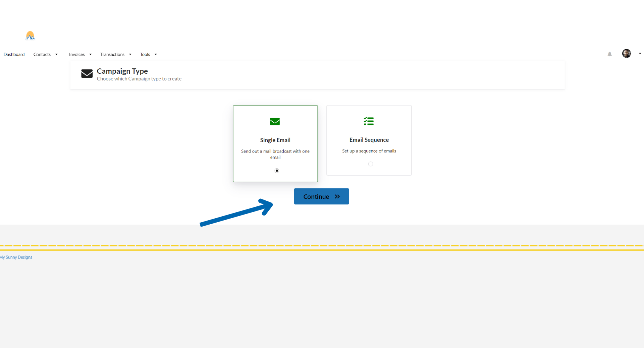Select the Email Sequence radio button

coord(370,164)
